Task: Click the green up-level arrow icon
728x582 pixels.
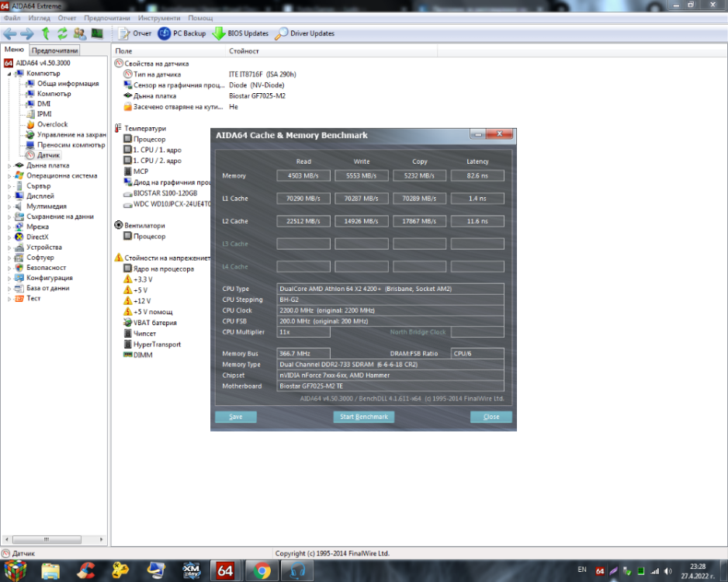Action: [x=46, y=33]
